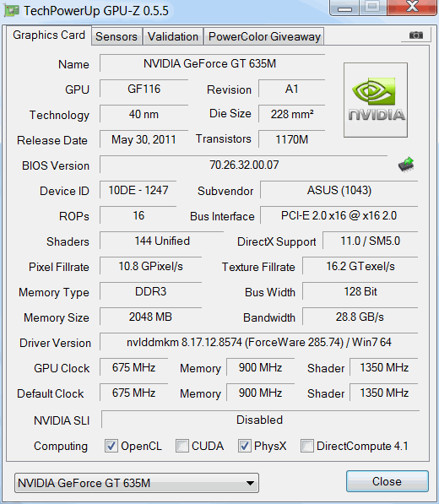Viewport: 439px width, 504px height.
Task: Toggle the PhysX checkbox
Action: pyautogui.click(x=245, y=446)
